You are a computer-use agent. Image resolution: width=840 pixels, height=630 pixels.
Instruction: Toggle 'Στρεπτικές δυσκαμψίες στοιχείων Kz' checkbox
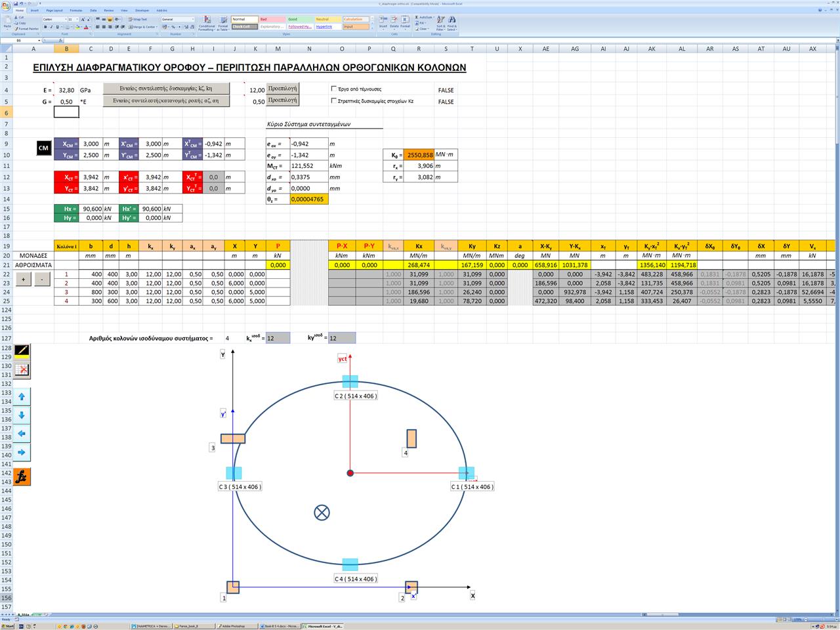pos(335,101)
